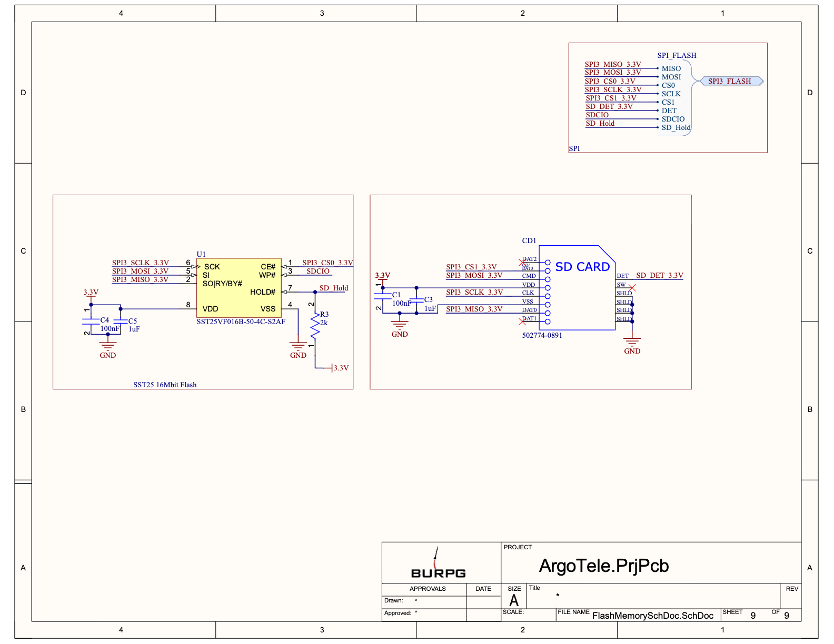Select the SD CARD connector symbol
Image resolution: width=834 pixels, height=644 pixels.
tap(577, 288)
